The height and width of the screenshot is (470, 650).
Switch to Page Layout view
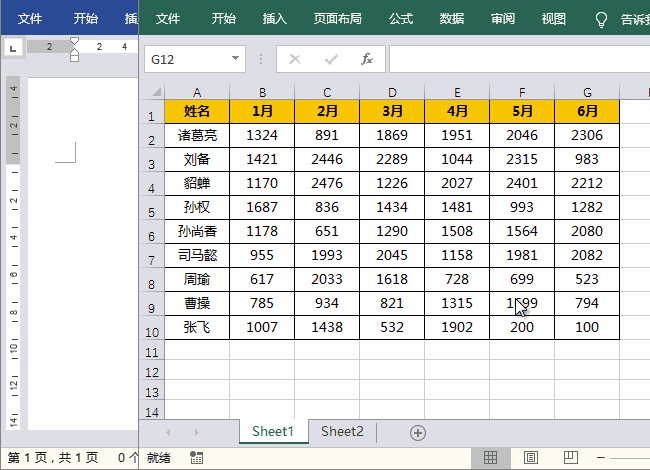point(529,457)
